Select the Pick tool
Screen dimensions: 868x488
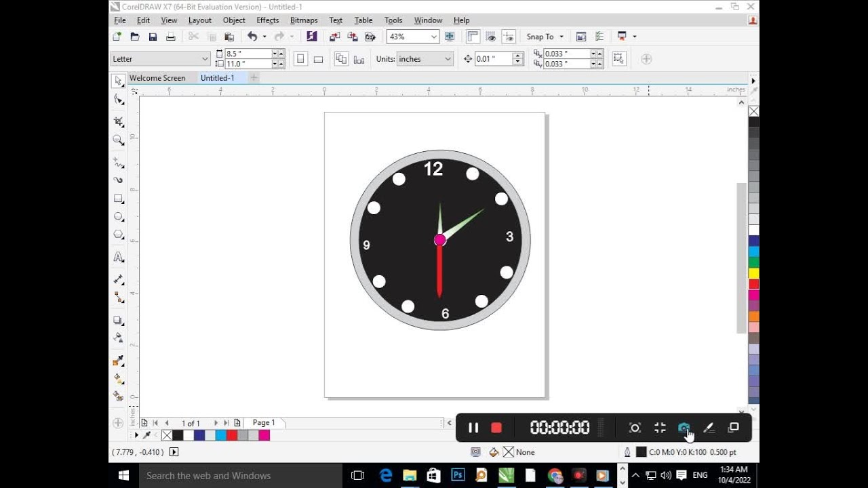(x=119, y=81)
